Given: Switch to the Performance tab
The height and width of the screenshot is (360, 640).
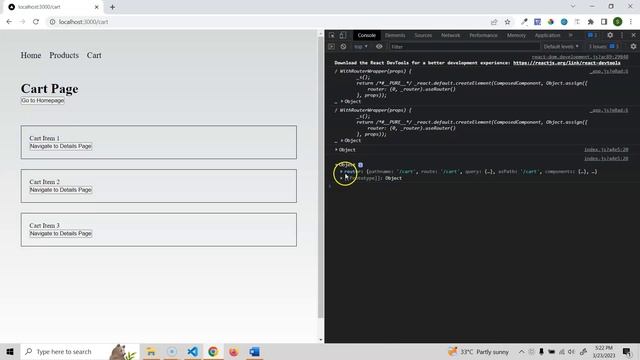Looking at the screenshot, I should (483, 36).
